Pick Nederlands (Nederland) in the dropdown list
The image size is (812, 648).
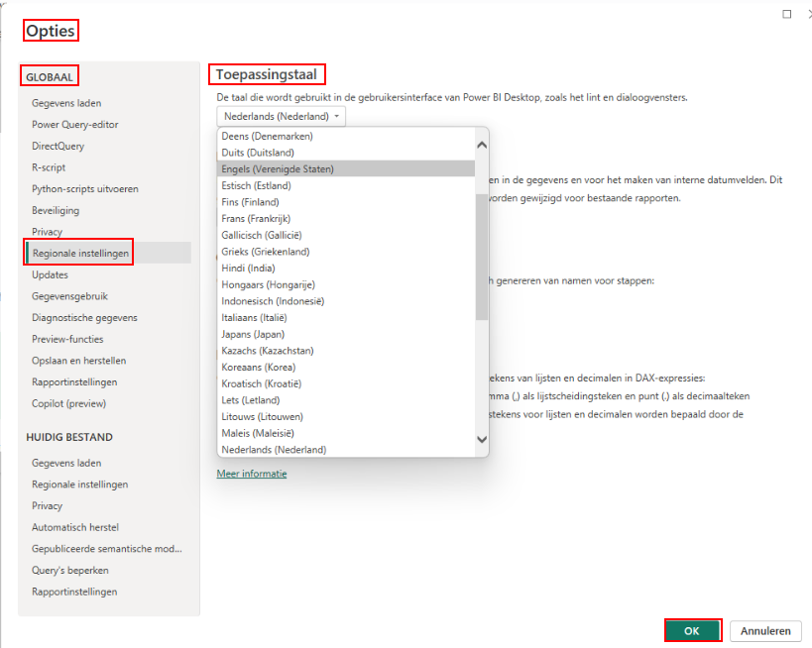(x=346, y=450)
